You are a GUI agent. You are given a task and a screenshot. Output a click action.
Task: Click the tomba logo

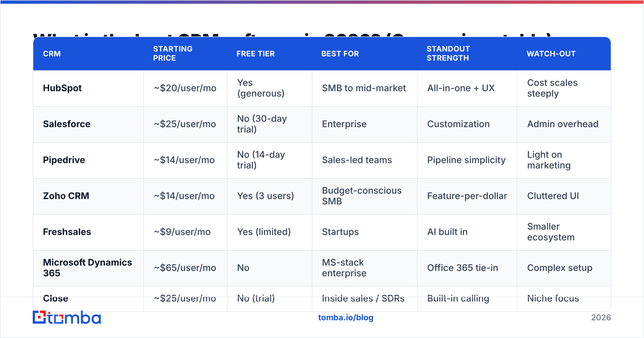pyautogui.click(x=67, y=317)
